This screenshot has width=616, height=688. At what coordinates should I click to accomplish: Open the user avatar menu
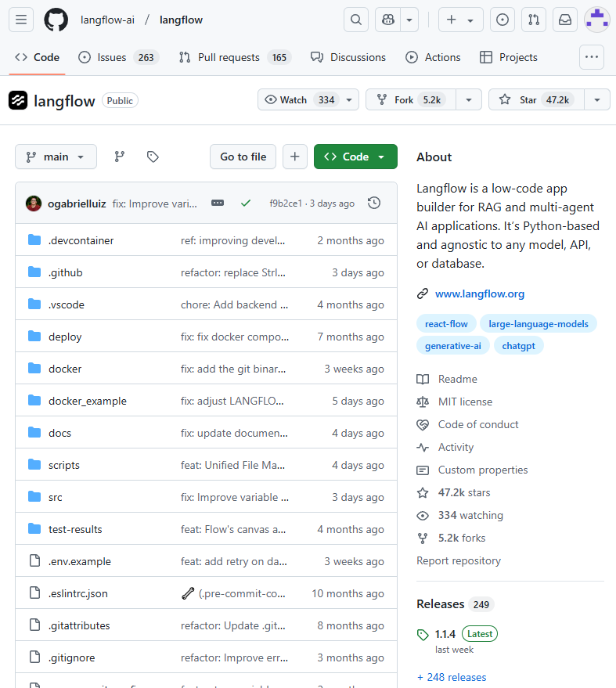(x=597, y=20)
